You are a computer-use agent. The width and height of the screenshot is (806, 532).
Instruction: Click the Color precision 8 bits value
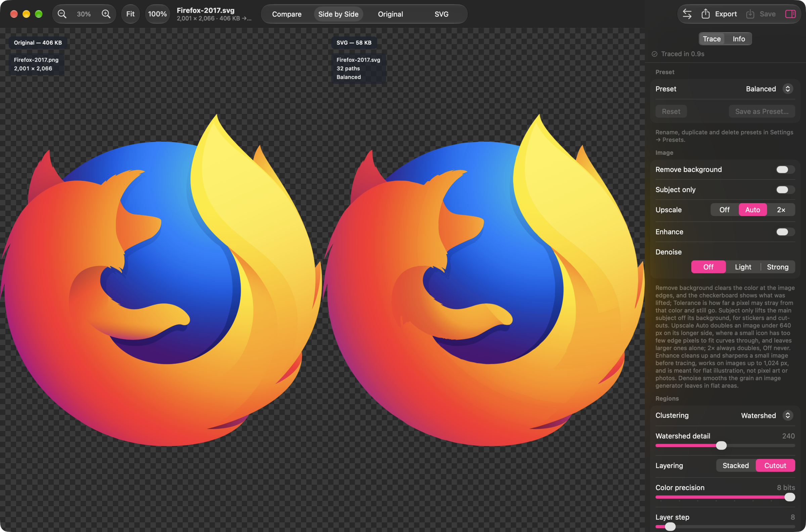tap(786, 488)
